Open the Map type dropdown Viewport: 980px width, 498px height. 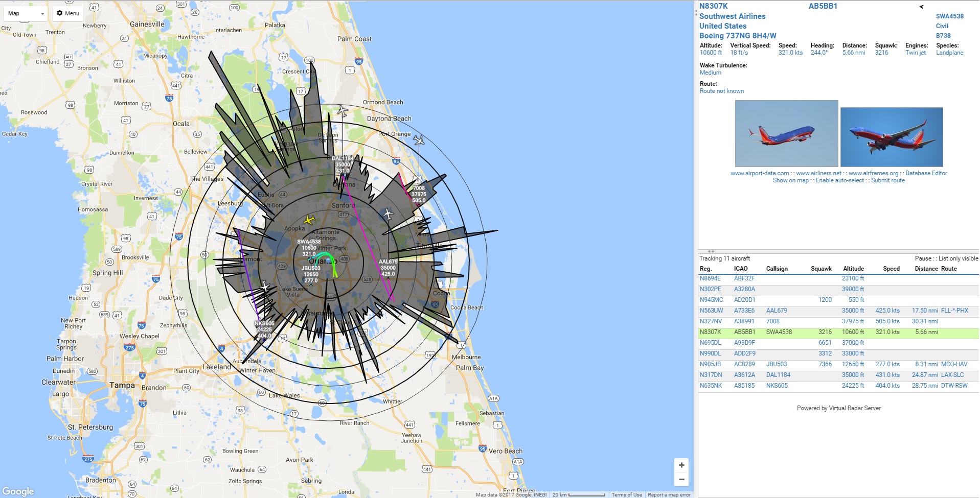(26, 13)
